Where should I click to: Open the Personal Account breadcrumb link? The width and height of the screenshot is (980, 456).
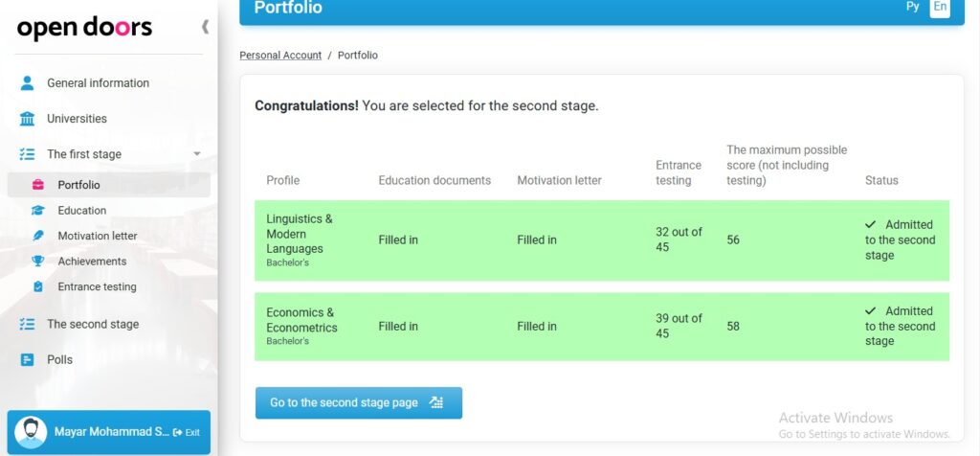(x=280, y=55)
